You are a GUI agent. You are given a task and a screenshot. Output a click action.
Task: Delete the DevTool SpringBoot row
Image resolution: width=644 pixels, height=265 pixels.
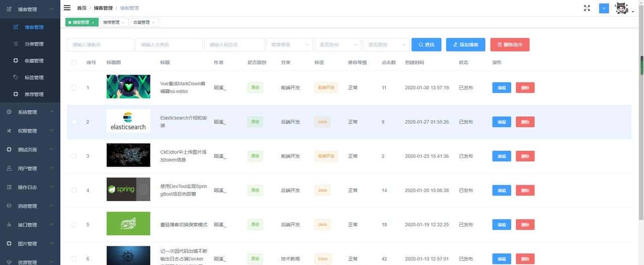coord(525,190)
